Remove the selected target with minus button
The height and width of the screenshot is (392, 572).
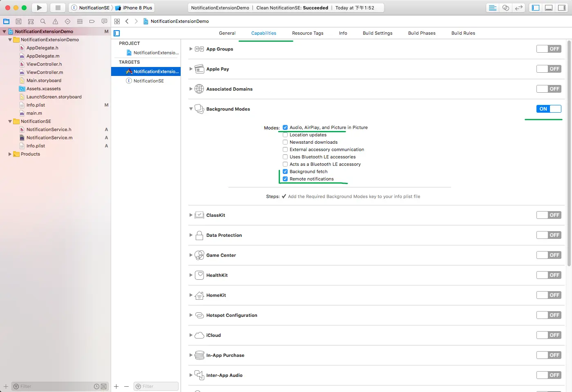pos(126,386)
